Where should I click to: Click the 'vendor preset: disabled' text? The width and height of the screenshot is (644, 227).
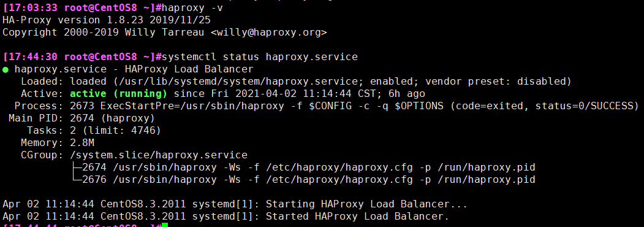[x=495, y=82]
